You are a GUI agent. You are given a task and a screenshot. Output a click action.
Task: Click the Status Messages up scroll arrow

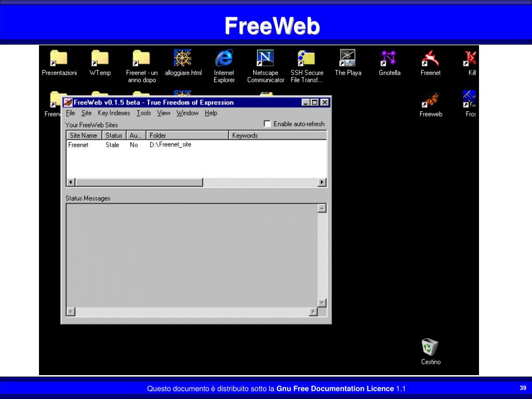322,208
